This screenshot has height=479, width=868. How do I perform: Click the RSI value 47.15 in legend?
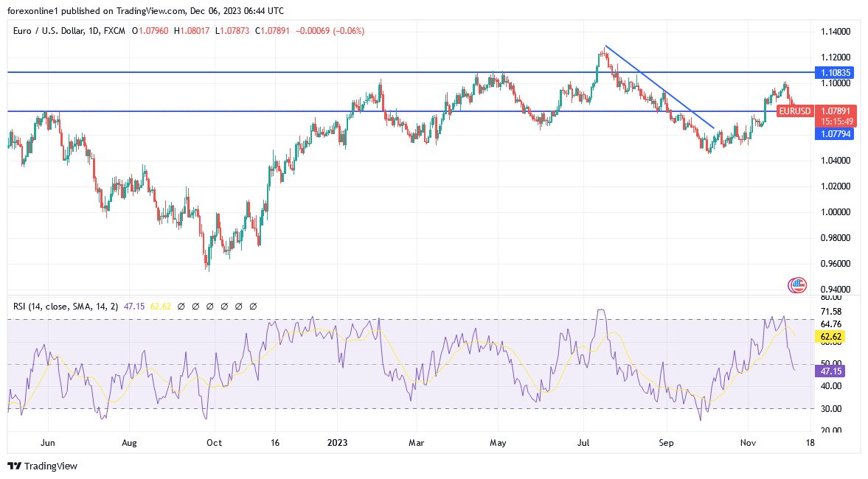[x=134, y=306]
